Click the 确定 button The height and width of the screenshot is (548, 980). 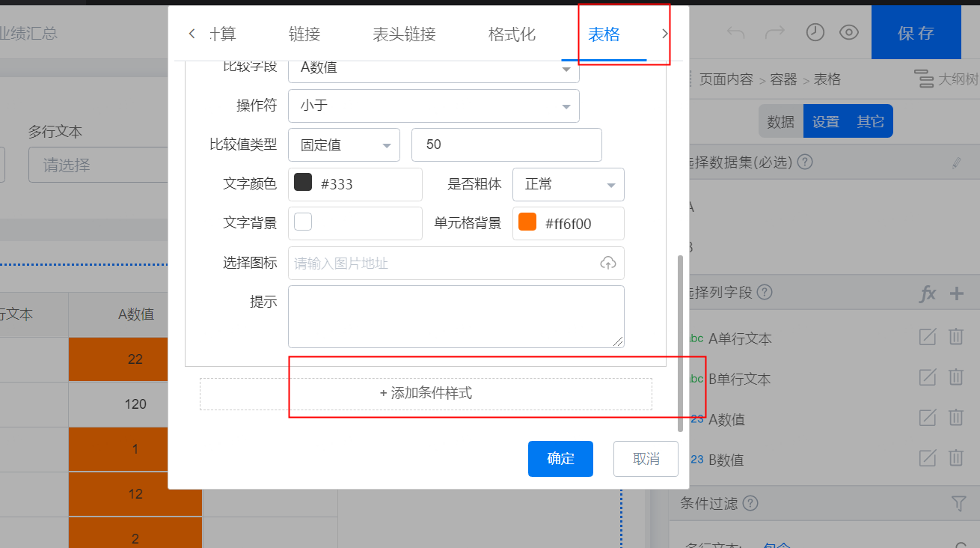(x=560, y=458)
